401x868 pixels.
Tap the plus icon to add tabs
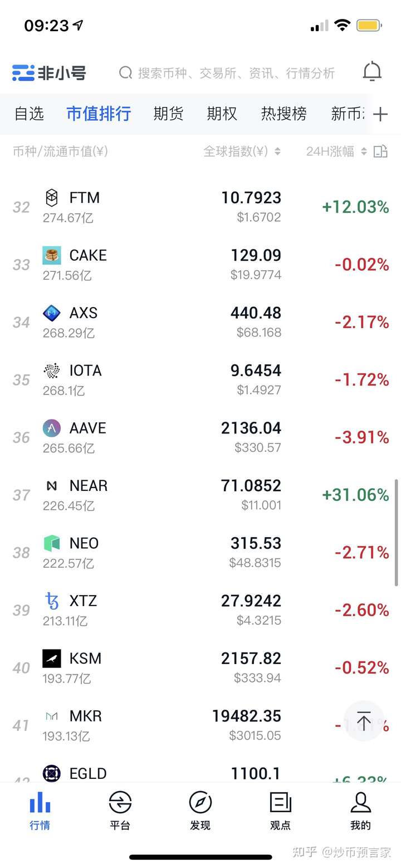[380, 114]
